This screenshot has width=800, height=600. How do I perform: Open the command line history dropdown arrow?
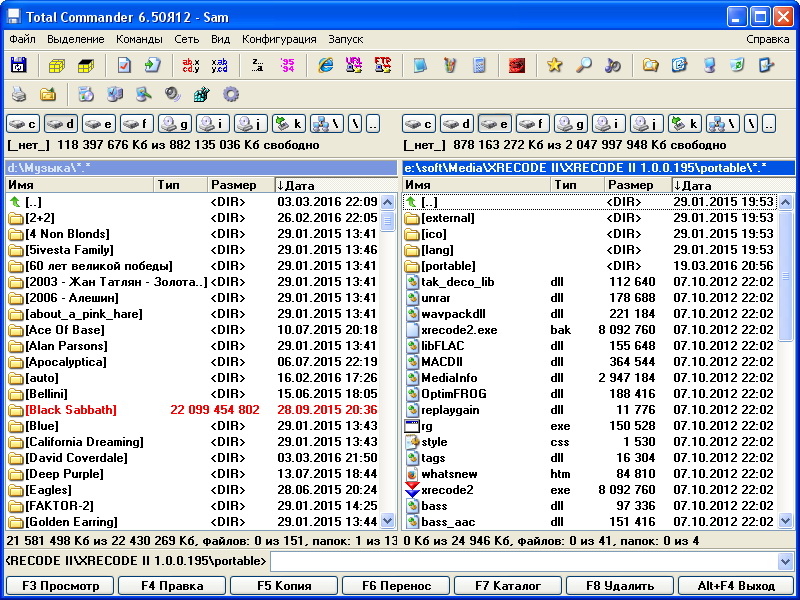pos(785,561)
